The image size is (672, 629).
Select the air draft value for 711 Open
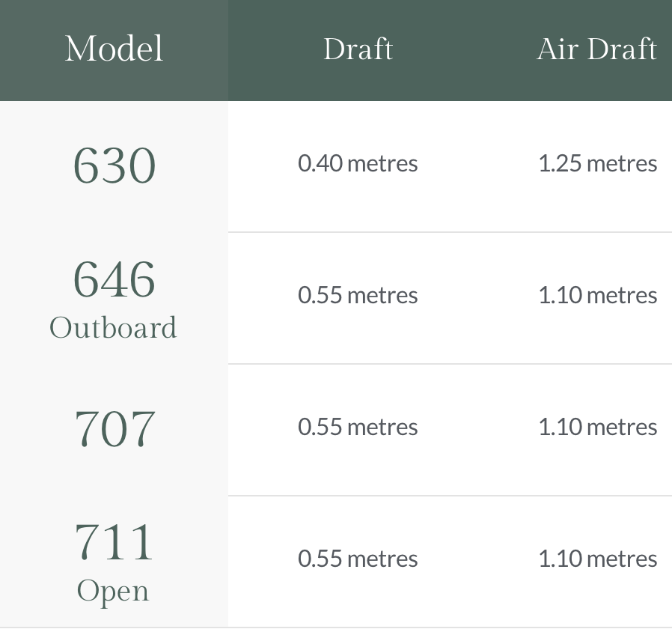(597, 559)
